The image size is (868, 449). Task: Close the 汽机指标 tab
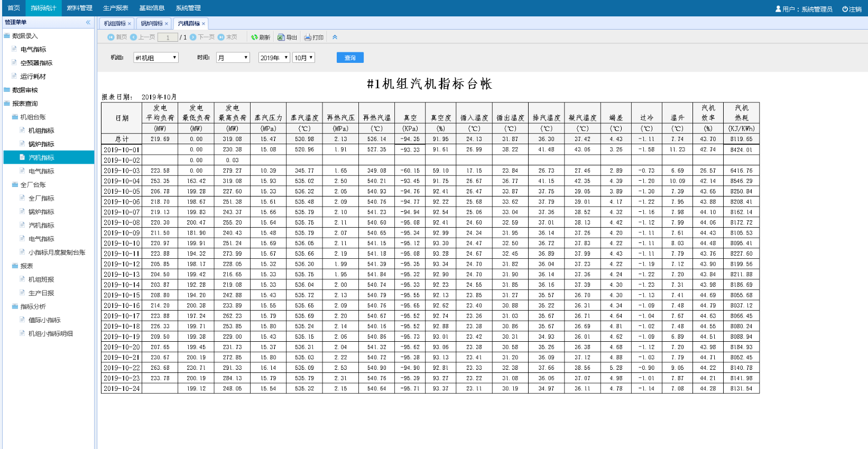point(204,24)
